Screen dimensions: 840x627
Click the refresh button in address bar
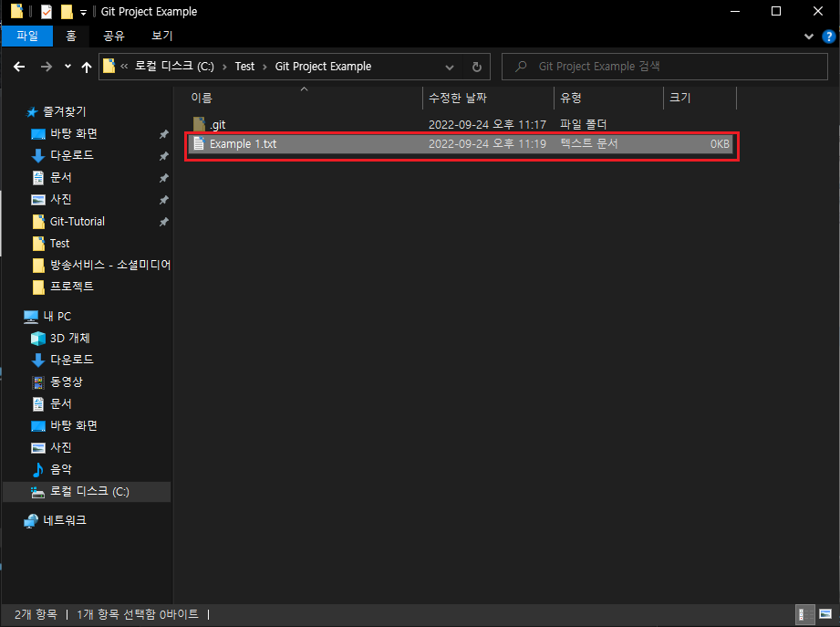(x=477, y=67)
